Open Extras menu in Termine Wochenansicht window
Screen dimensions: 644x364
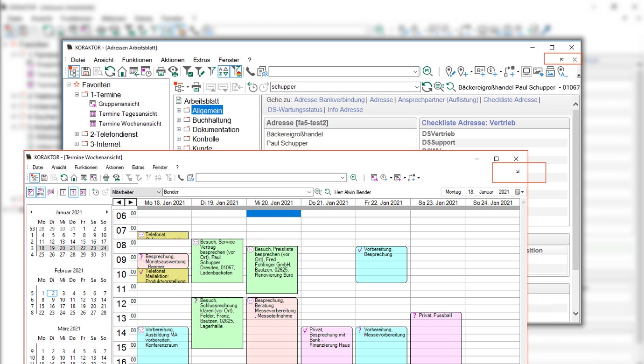pyautogui.click(x=138, y=167)
